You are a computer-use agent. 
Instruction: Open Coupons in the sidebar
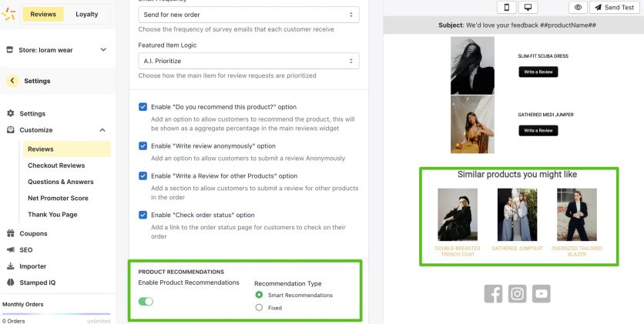tap(33, 233)
